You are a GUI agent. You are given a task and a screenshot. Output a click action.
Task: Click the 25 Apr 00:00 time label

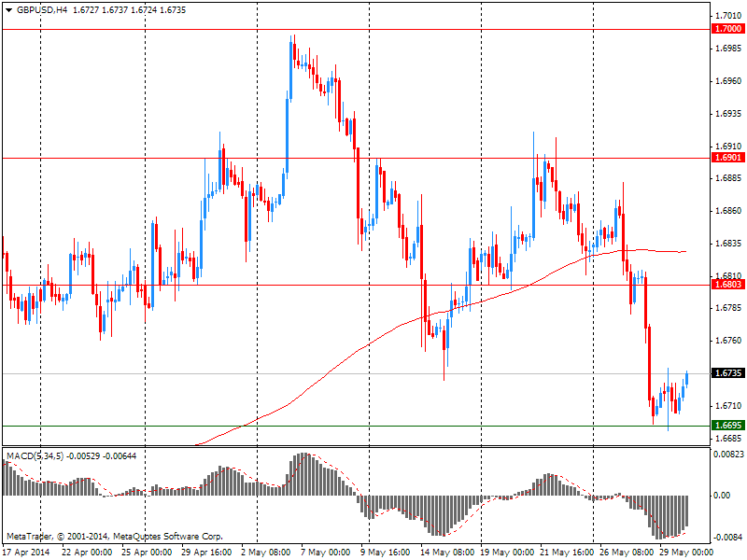click(x=147, y=553)
